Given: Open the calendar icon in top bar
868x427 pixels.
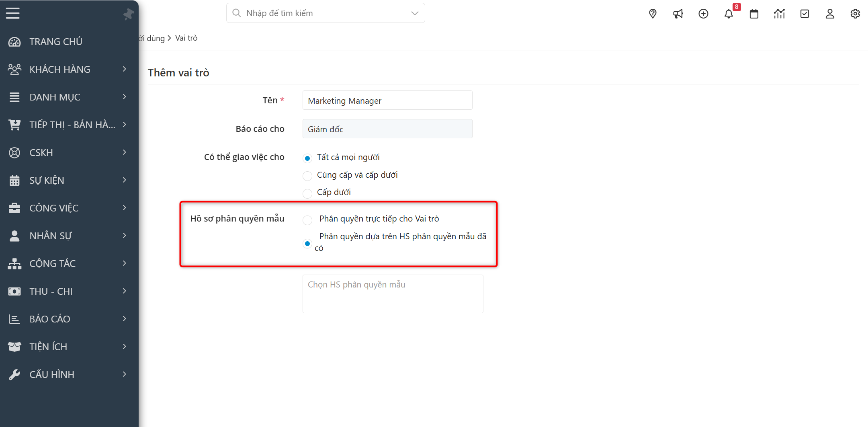Looking at the screenshot, I should (x=754, y=14).
